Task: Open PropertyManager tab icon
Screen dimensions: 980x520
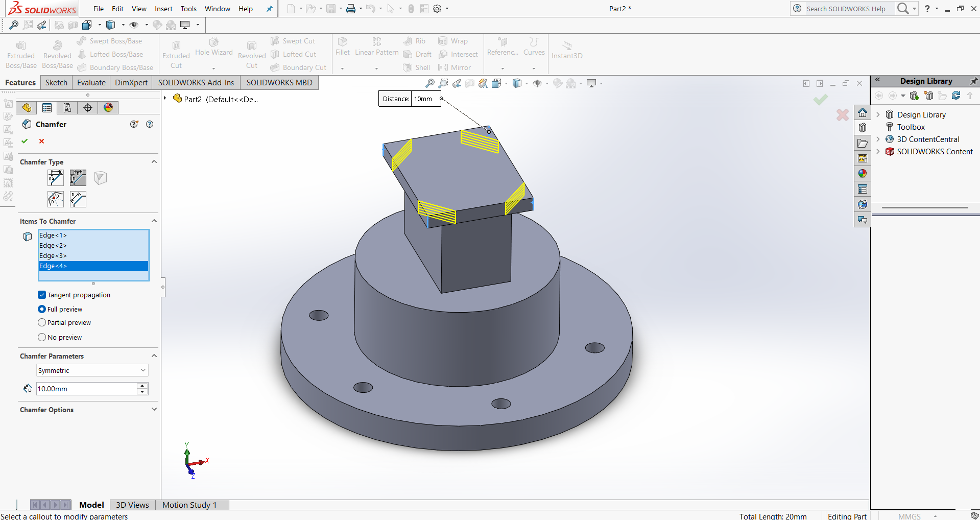Action: 47,107
